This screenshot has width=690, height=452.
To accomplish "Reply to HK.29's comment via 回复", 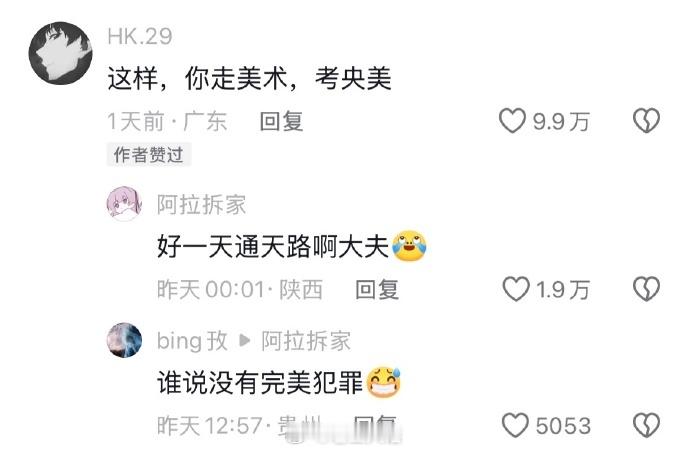I will click(281, 121).
